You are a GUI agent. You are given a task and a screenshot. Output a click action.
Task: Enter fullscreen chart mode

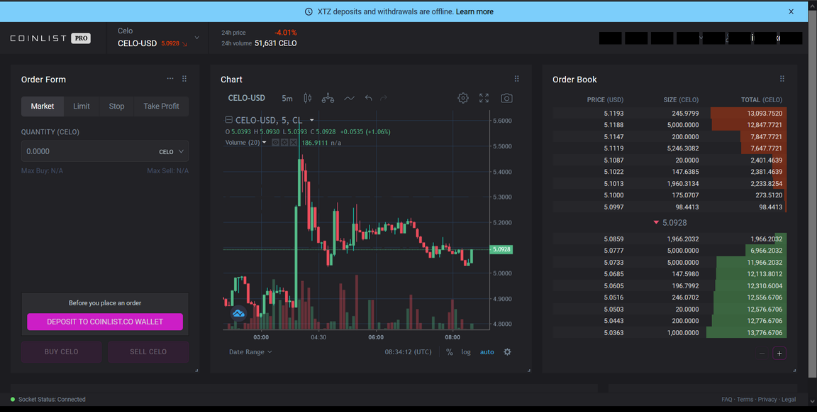(484, 98)
